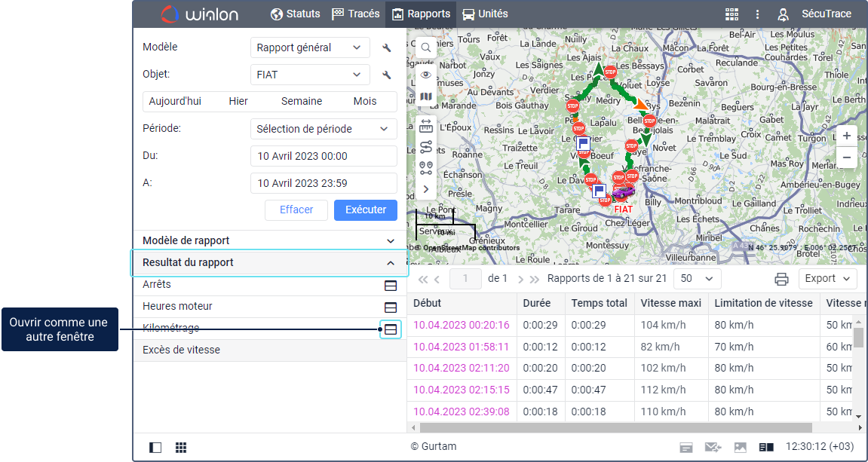Screen dimensions: 868x462
Task: Toggle visible layers eye icon on map
Action: coord(426,75)
